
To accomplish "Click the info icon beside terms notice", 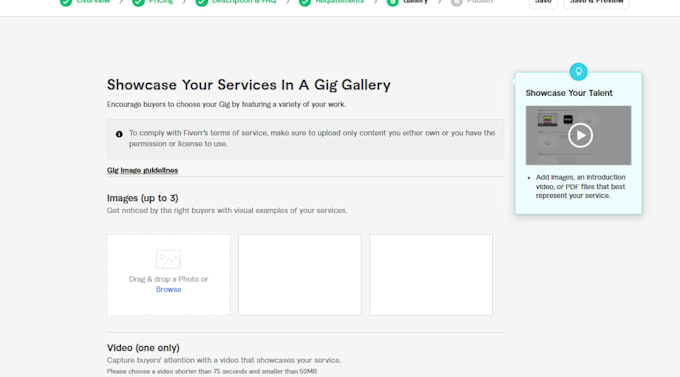I will [119, 134].
